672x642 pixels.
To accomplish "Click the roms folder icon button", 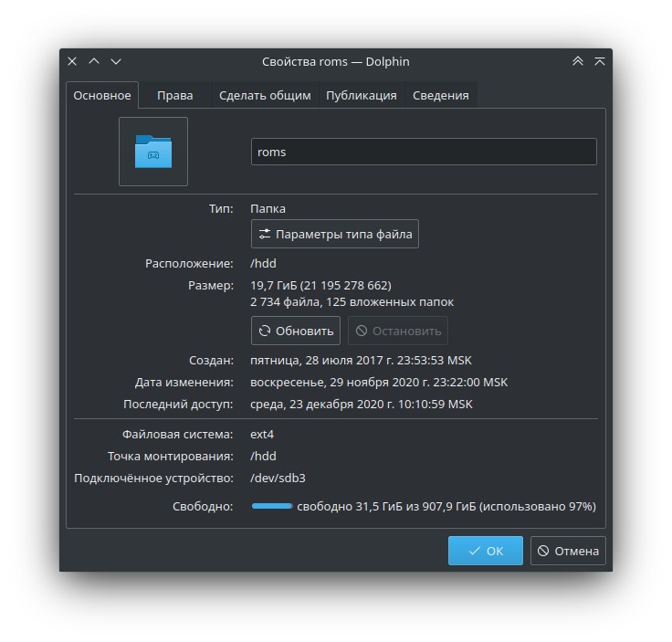I will tap(153, 152).
